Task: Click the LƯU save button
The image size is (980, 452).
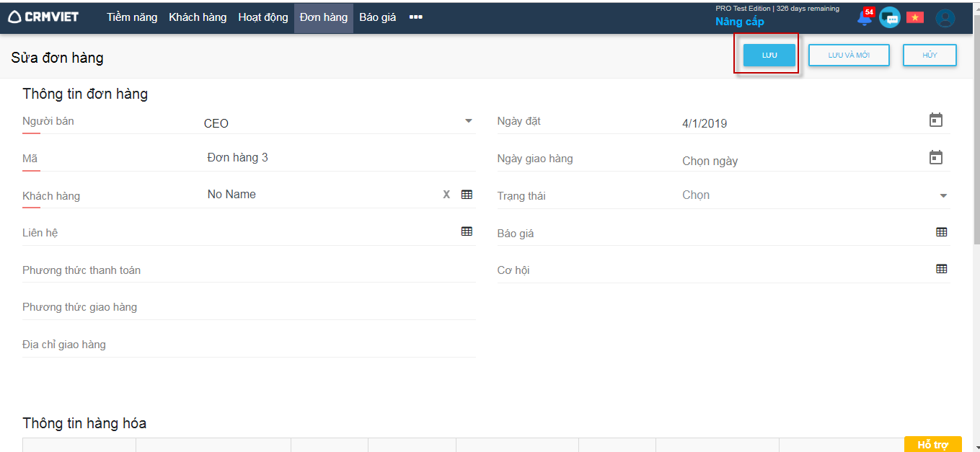Action: click(769, 56)
